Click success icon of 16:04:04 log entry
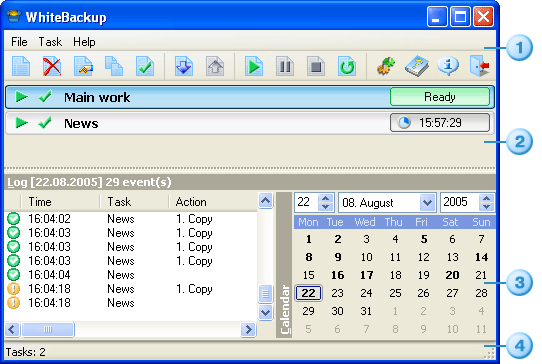The image size is (542, 364). 13,274
